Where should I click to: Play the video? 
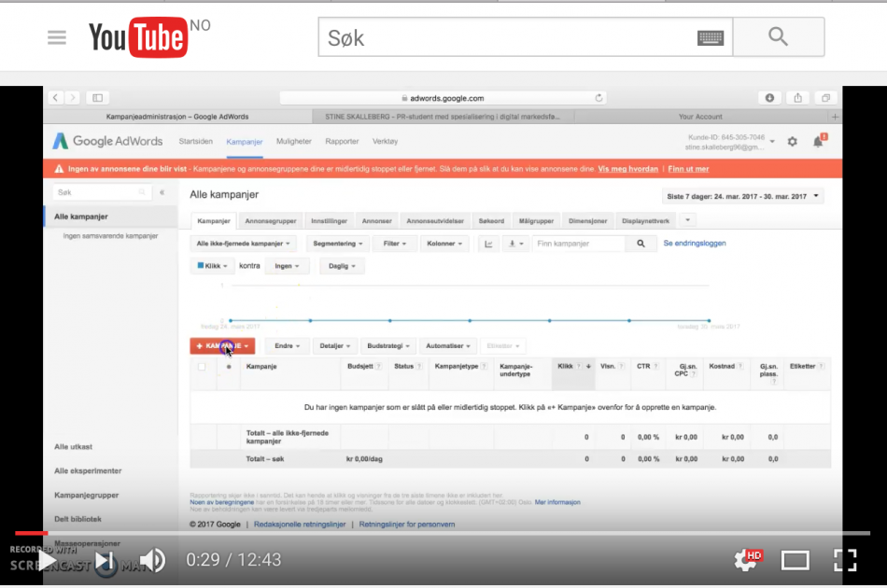pyautogui.click(x=48, y=560)
